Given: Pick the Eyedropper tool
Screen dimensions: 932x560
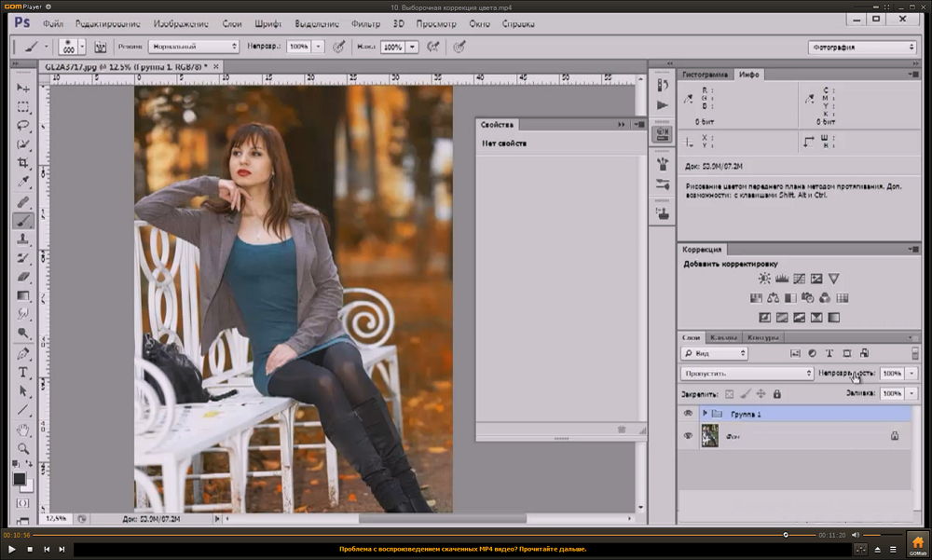Looking at the screenshot, I should click(23, 182).
